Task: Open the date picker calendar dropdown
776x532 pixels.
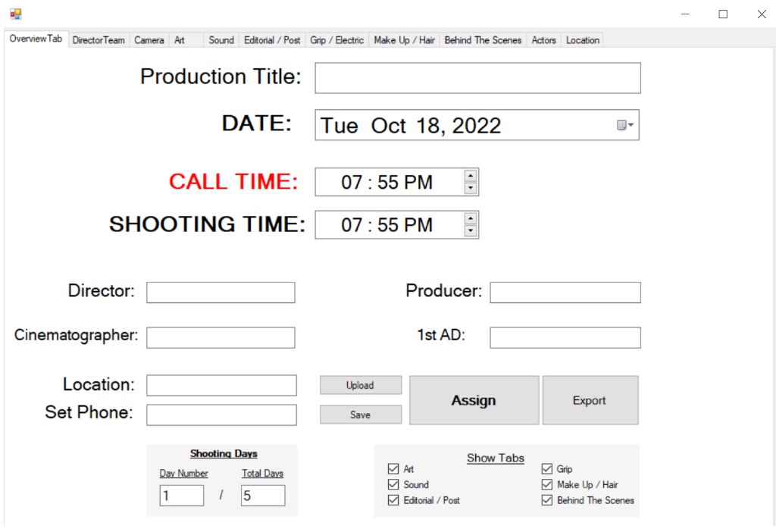Action: pyautogui.click(x=625, y=125)
